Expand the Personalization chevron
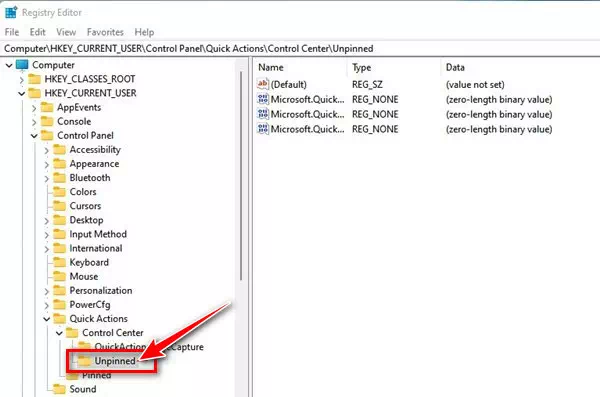 tap(46, 291)
